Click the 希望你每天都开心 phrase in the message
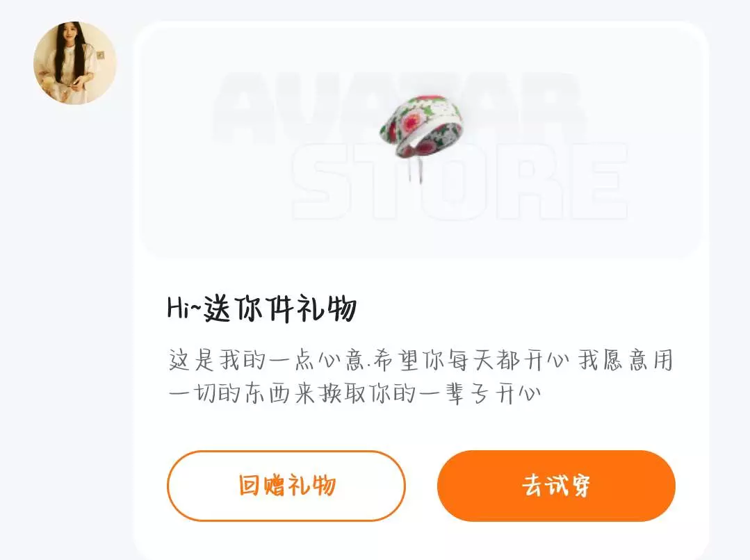 pos(471,360)
